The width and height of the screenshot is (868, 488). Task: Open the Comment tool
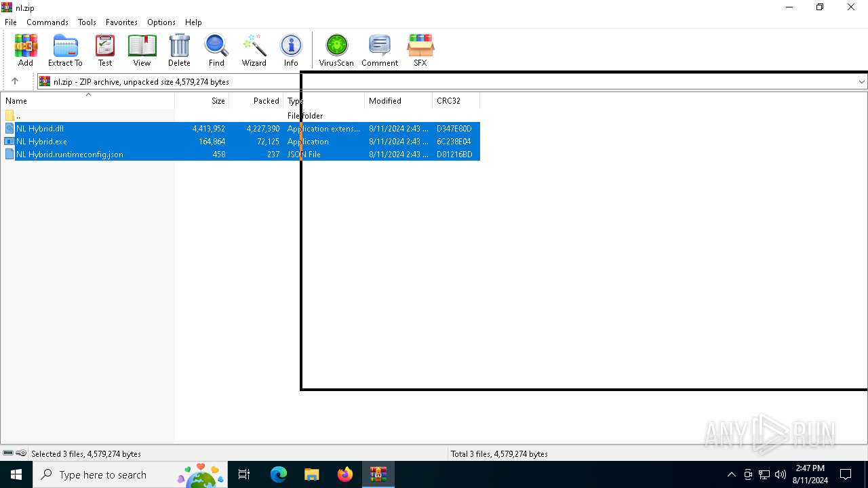pos(380,51)
